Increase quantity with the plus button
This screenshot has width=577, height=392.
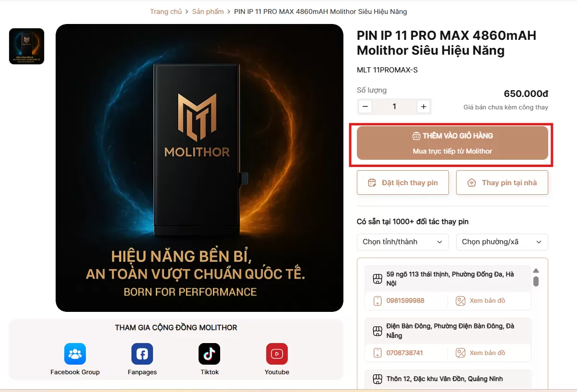click(x=423, y=107)
